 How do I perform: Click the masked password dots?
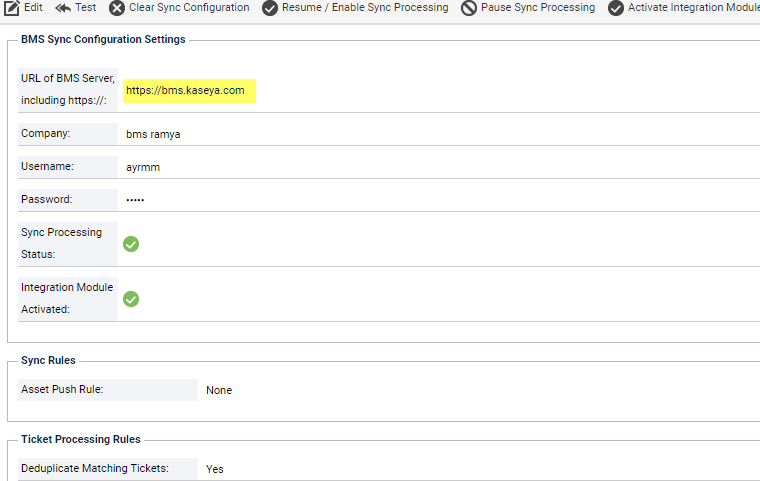click(x=135, y=200)
